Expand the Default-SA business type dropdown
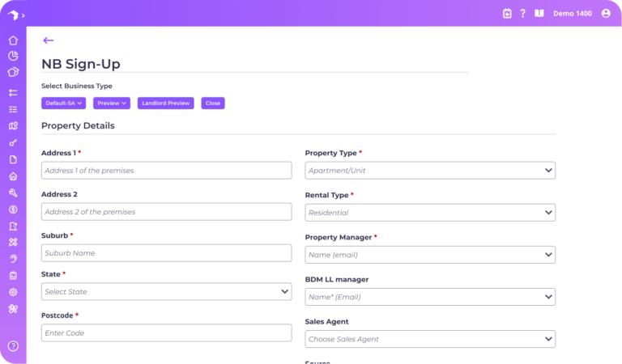 (x=64, y=104)
